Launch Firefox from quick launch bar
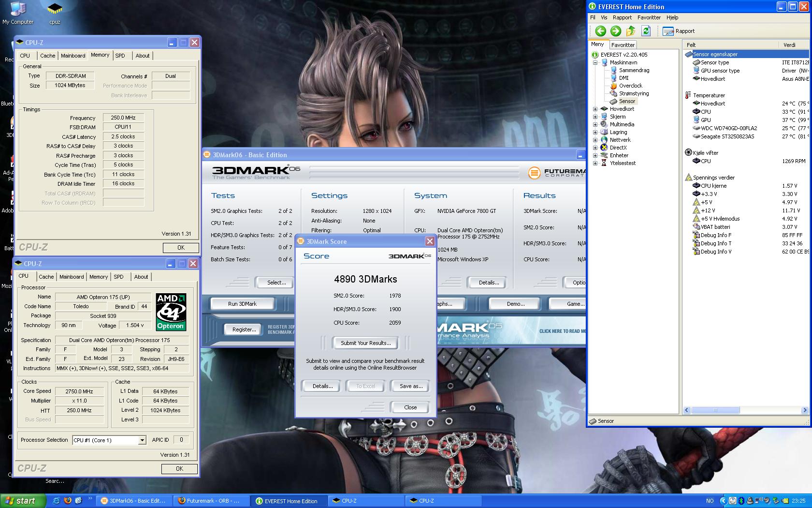 [67, 501]
